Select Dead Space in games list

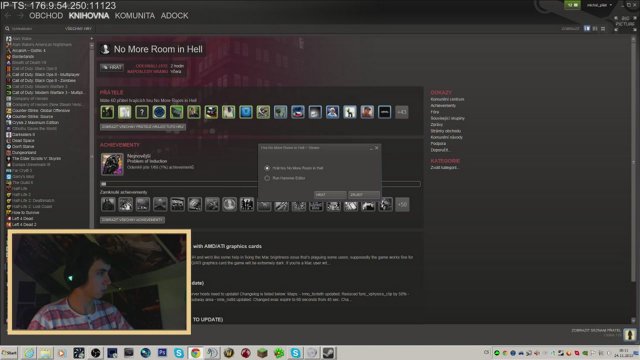(x=23, y=140)
